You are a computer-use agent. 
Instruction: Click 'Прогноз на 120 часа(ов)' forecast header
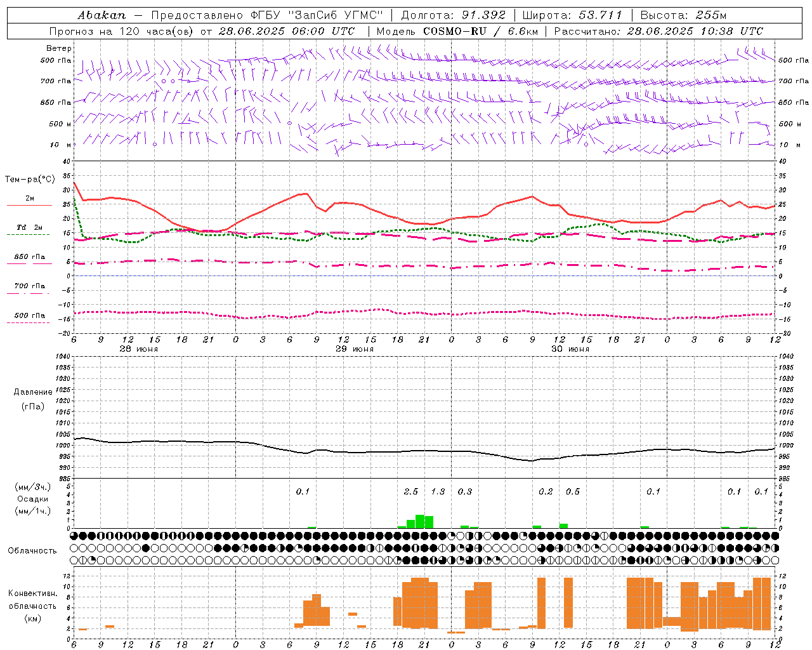pos(122,31)
